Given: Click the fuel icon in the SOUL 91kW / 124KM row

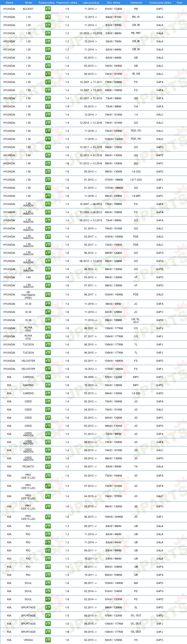Looking at the screenshot, I should (x=48, y=591).
